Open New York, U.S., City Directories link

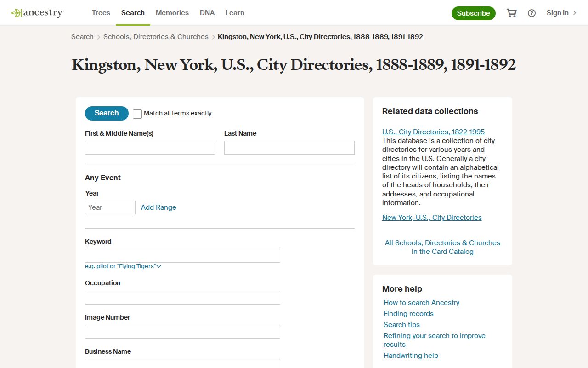pyautogui.click(x=432, y=218)
